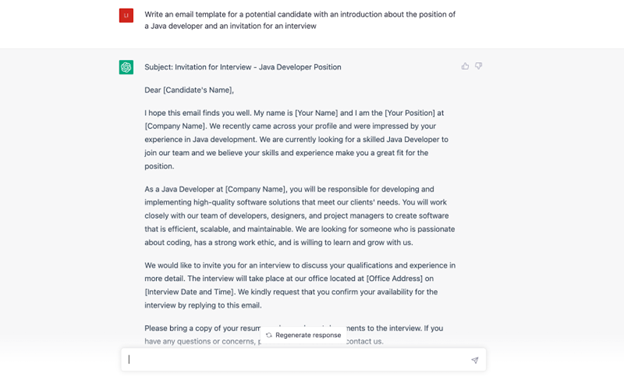Click the Subject line of the generated email
Screen dimensions: 624x377
243,67
